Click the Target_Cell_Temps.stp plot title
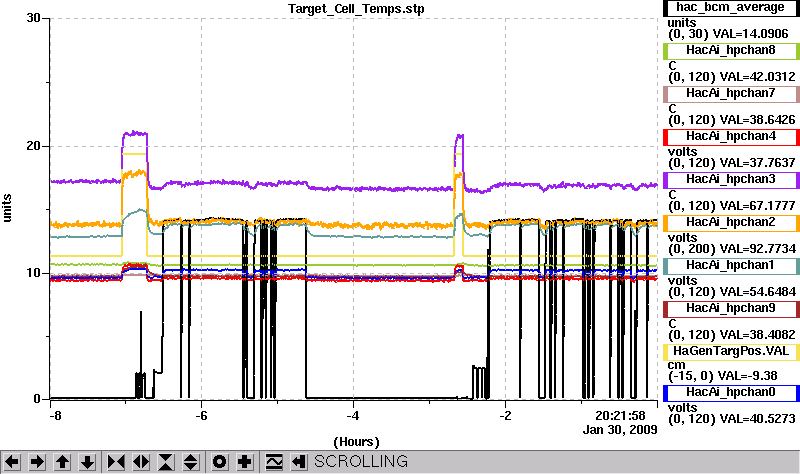This screenshot has width=800, height=474. click(x=356, y=9)
